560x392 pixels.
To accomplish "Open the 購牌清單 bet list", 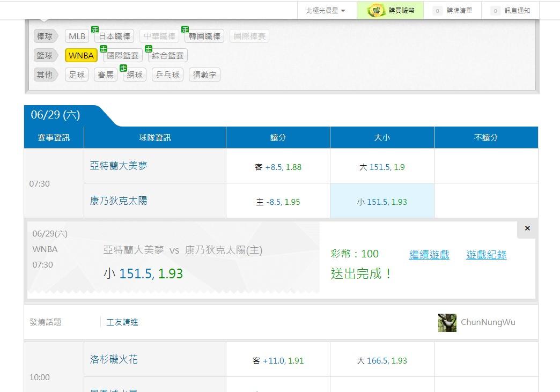I will point(453,11).
